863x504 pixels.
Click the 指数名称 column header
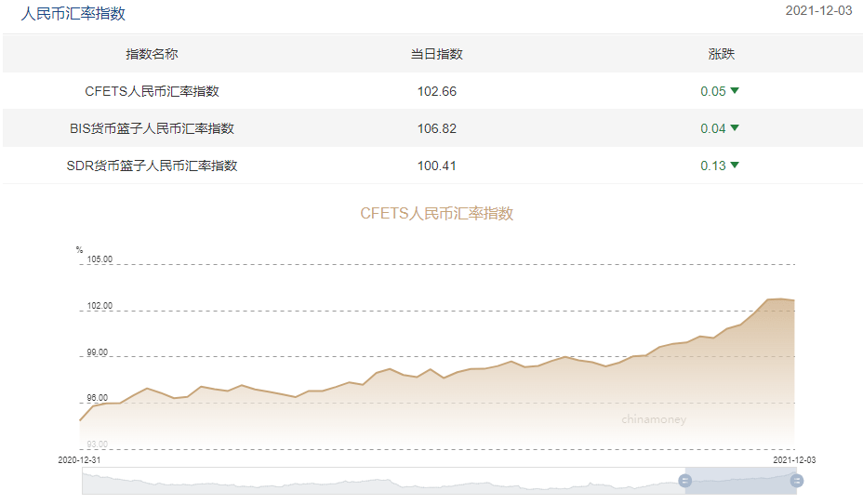[x=152, y=54]
